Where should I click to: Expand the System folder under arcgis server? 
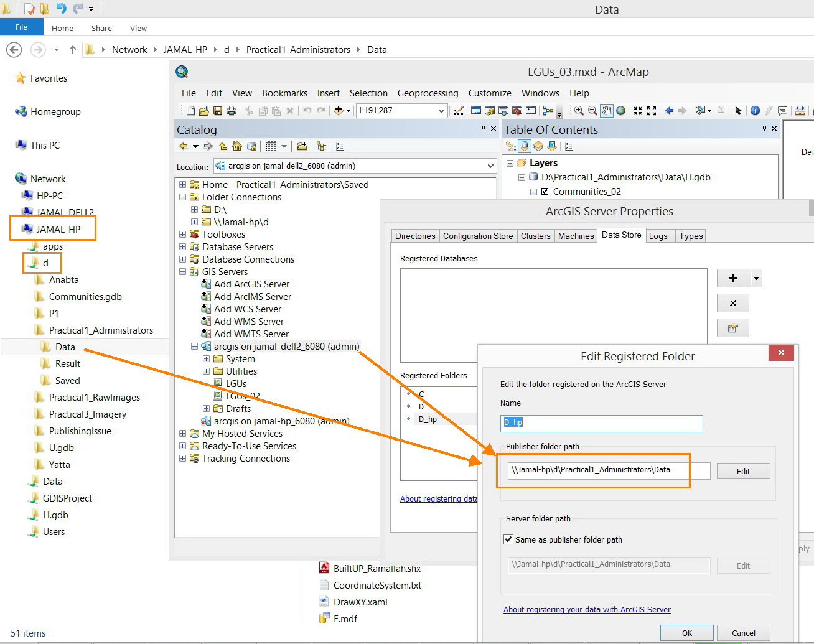206,359
